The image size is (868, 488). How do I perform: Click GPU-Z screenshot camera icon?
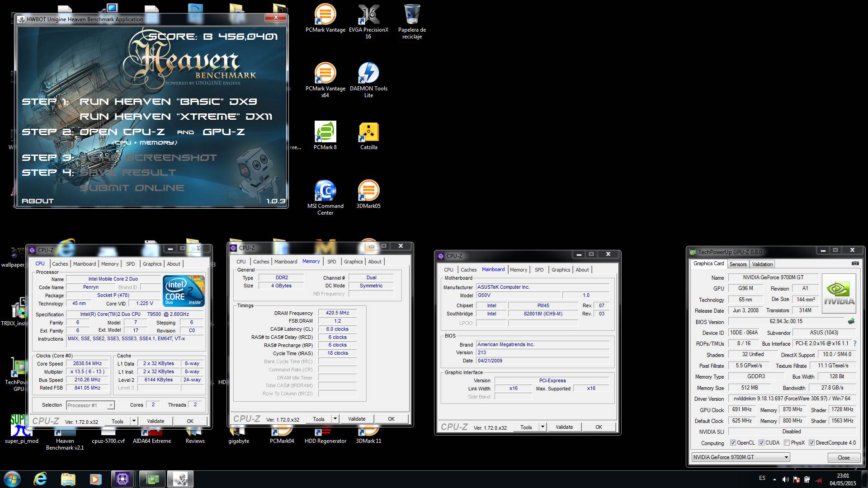tap(855, 263)
